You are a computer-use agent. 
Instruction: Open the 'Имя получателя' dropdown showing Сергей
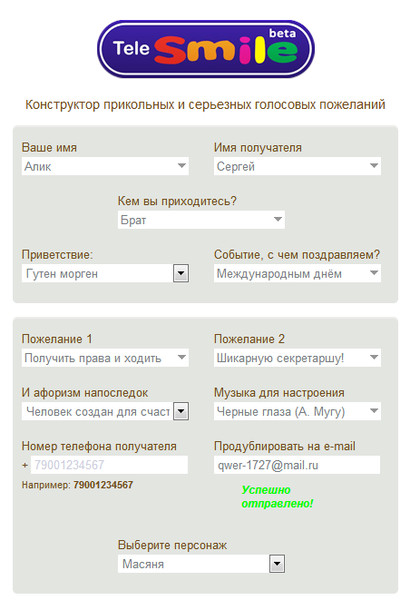(x=297, y=166)
